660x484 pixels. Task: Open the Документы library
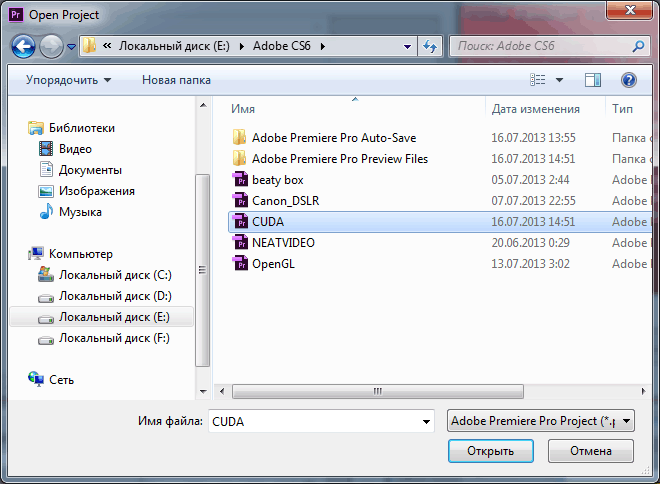click(x=90, y=170)
